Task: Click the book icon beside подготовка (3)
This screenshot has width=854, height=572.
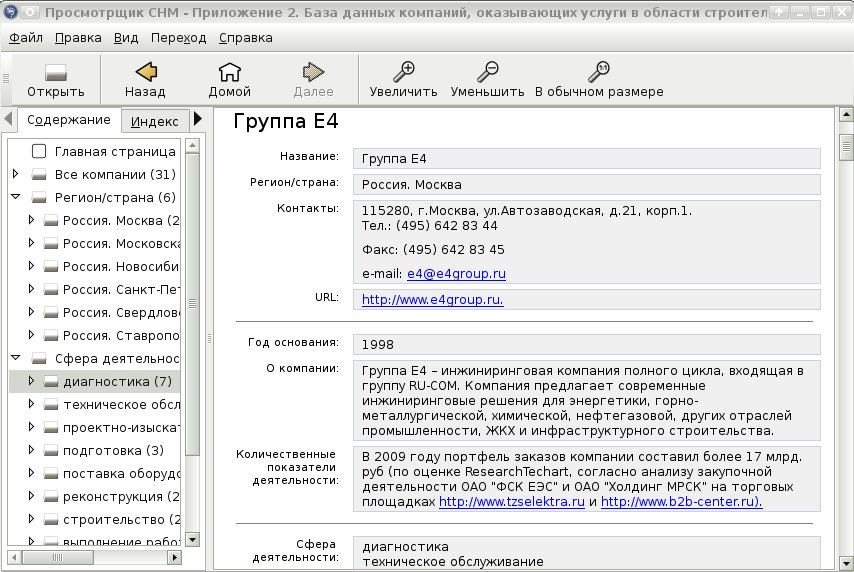Action: tap(51, 451)
